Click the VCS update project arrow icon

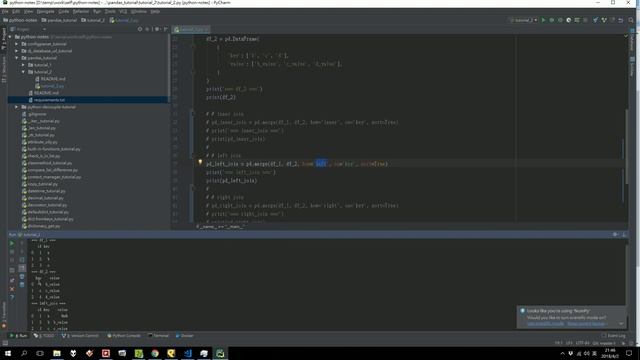click(596, 20)
